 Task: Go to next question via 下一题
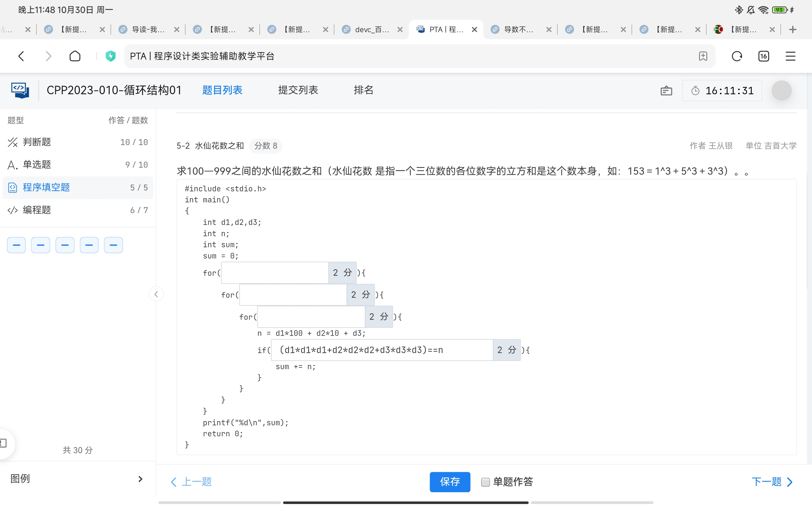coord(772,482)
